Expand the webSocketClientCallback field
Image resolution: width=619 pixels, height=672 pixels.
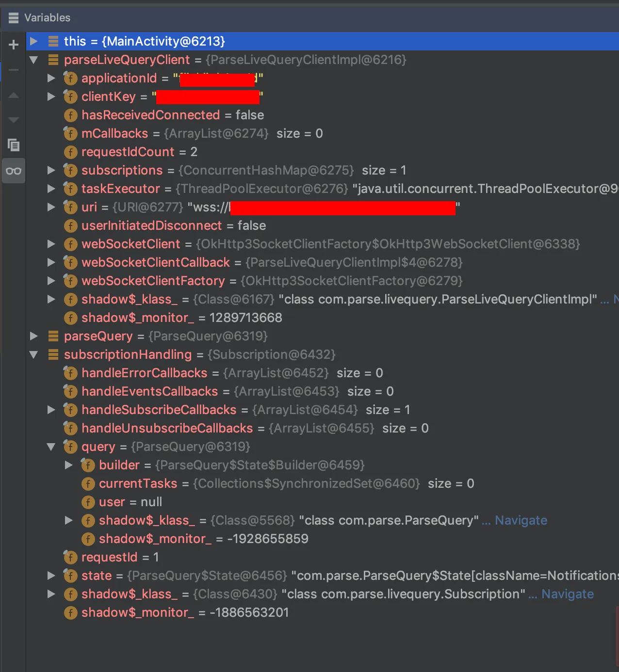(51, 262)
